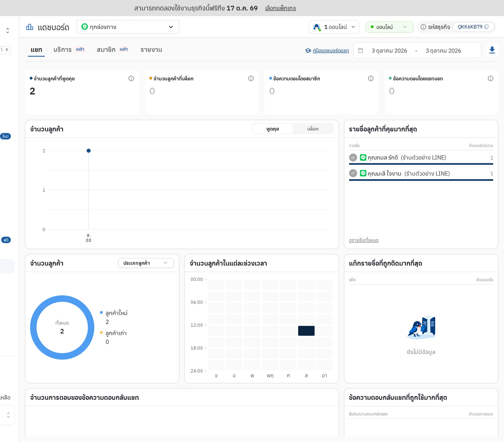
Task: Click info icon beside รหัสธุรกิจ
Action: (x=423, y=27)
